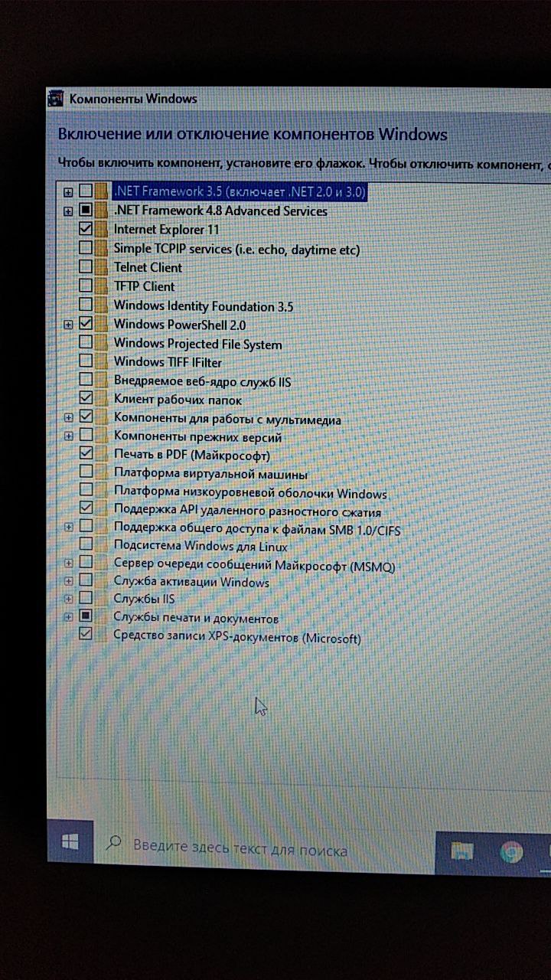This screenshot has width=551, height=980.
Task: Expand Поддержка общего доступа к файлам SMB 1.0/CIFS
Action: click(68, 528)
